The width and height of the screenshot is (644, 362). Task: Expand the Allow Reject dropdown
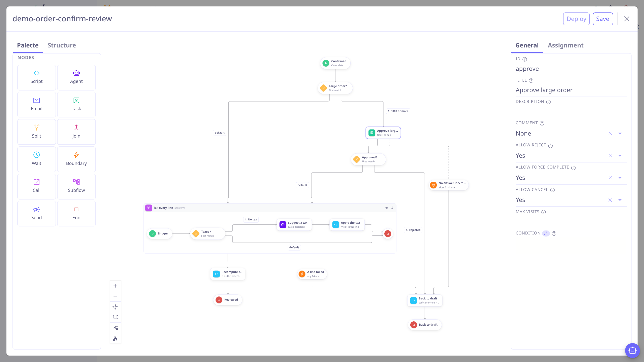pos(620,156)
